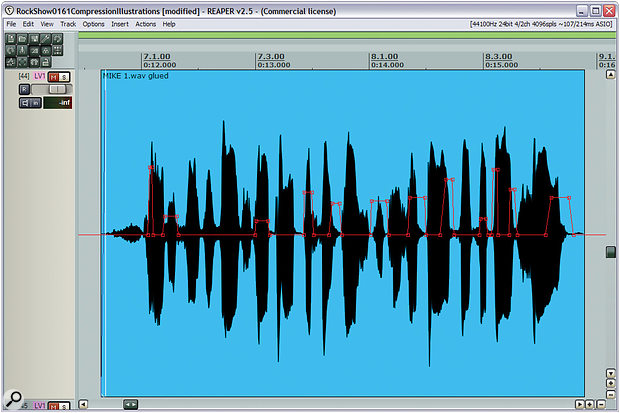Click the audio device info text 44100Hz 24bit

coord(541,24)
